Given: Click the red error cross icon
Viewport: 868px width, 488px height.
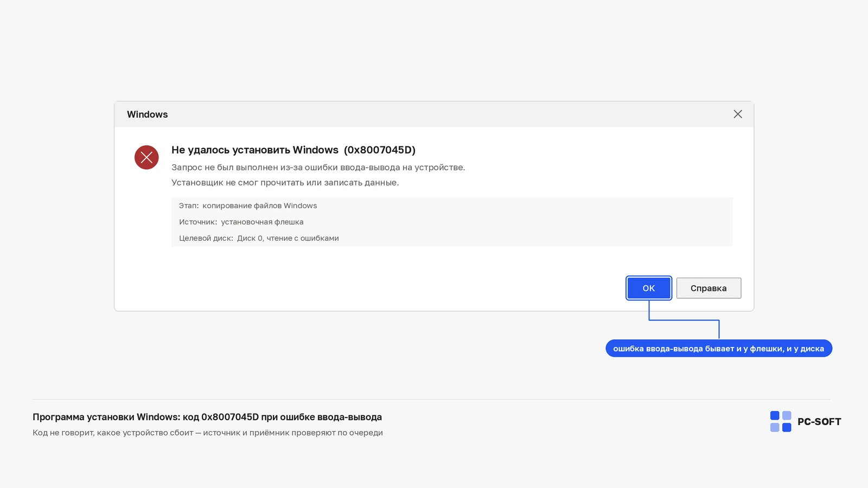Looking at the screenshot, I should pos(146,157).
